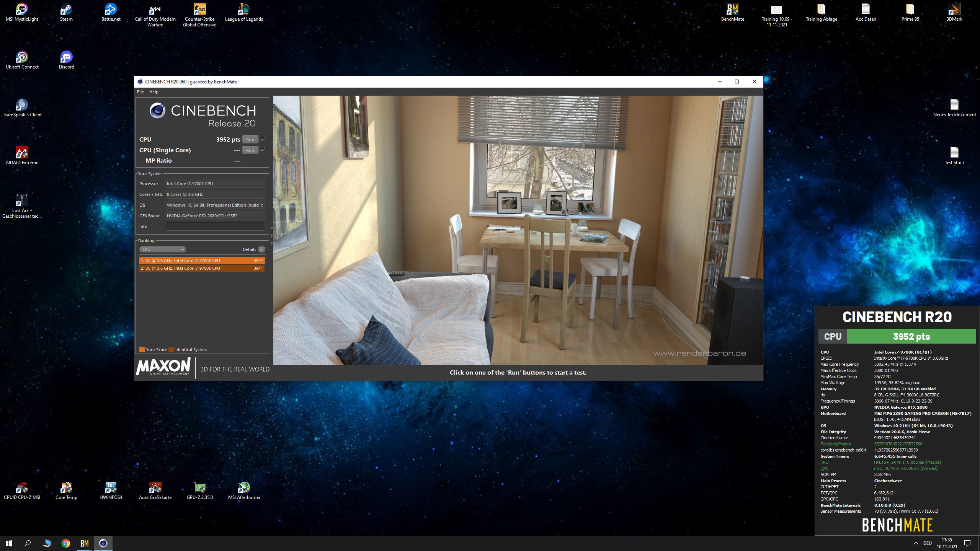This screenshot has width=980, height=551.
Task: Launch 3DMark from desktop
Action: pos(954,12)
